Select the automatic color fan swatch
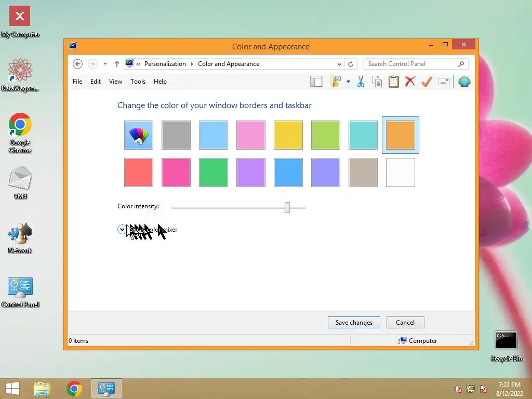The height and width of the screenshot is (399, 532). pos(138,135)
